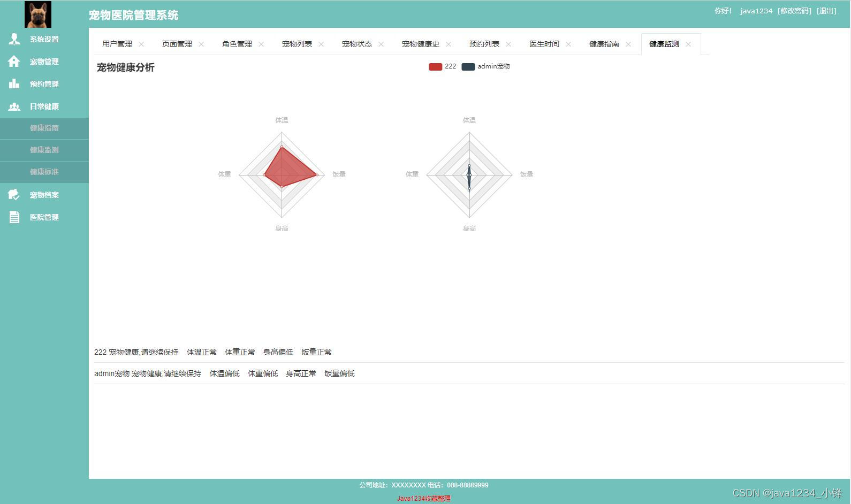Viewport: 851px width, 504px height.
Task: Open 健康标准 submenu item in sidebar
Action: 44,172
